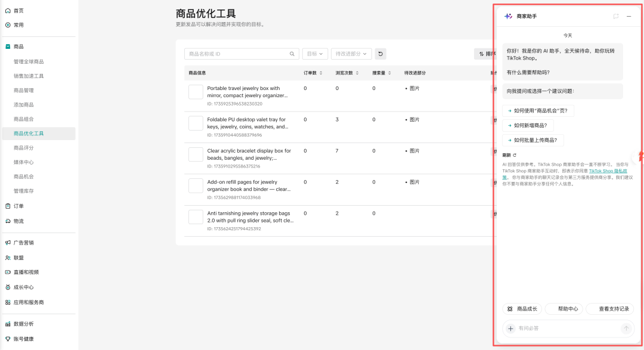Open the 广告营销 megaphone icon
The image size is (644, 350).
[8, 242]
